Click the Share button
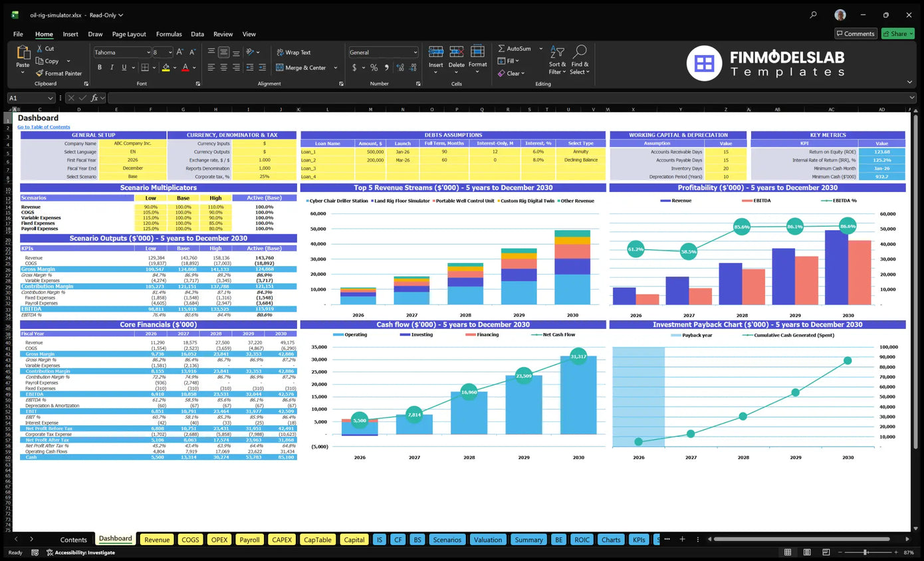Image resolution: width=924 pixels, height=561 pixels. (x=897, y=34)
